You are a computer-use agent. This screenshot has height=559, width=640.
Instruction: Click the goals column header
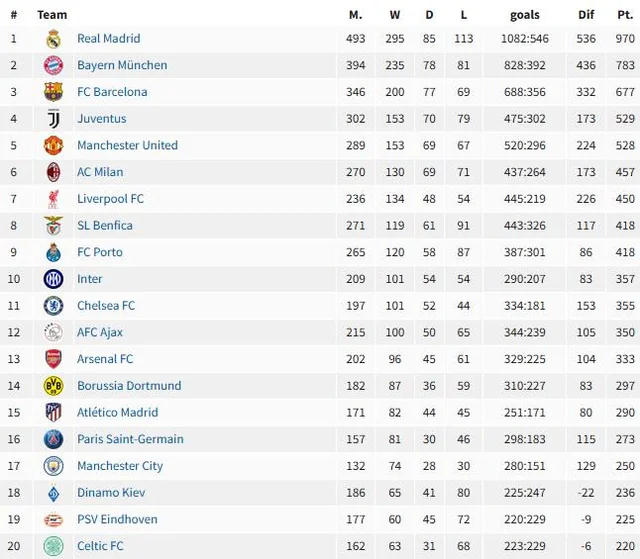[524, 15]
